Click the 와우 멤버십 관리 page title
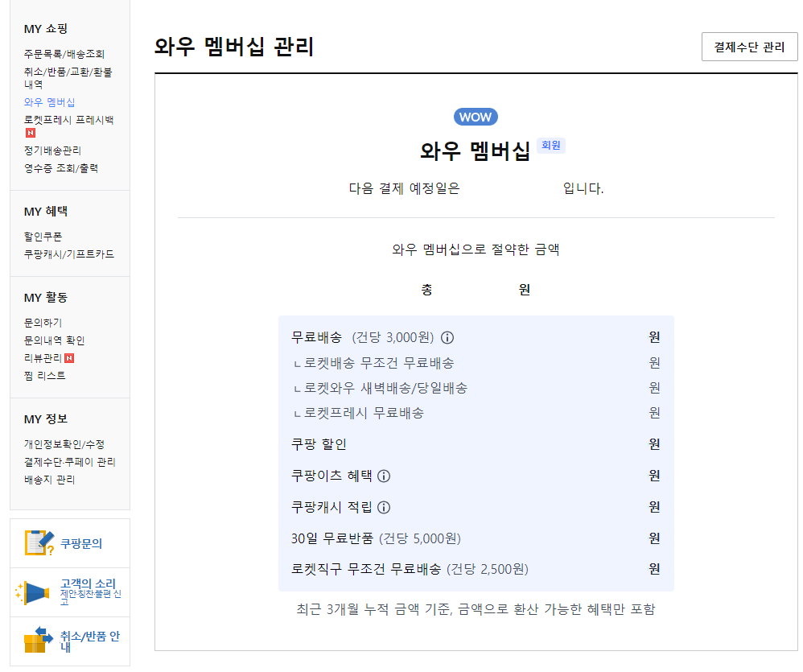This screenshot has height=672, width=803. point(234,47)
